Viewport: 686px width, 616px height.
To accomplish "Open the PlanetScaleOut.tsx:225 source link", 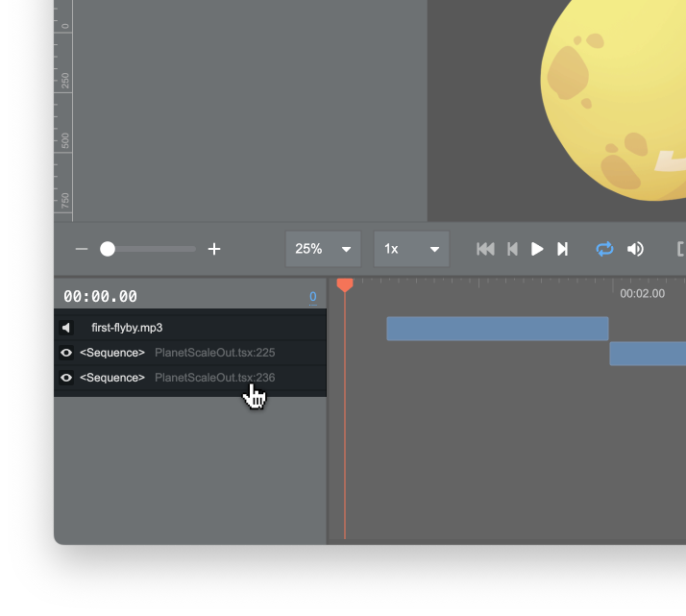I will [x=214, y=353].
